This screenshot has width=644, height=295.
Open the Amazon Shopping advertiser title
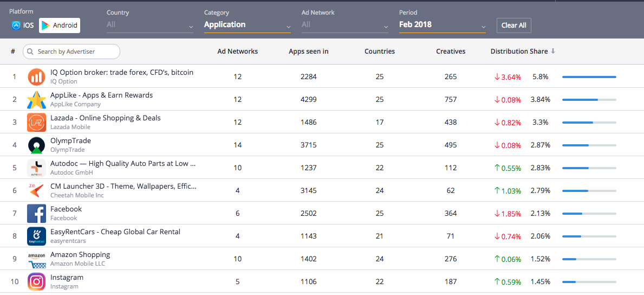(x=80, y=255)
